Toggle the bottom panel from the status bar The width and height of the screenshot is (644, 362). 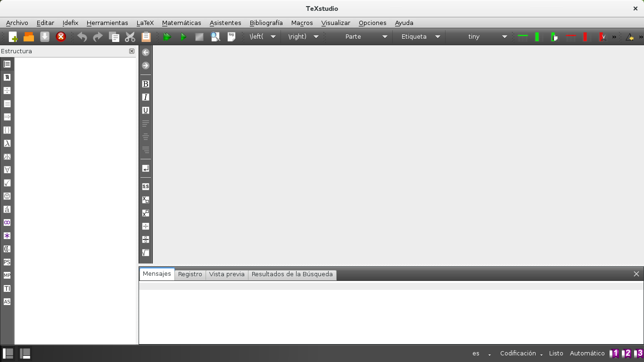(25, 354)
